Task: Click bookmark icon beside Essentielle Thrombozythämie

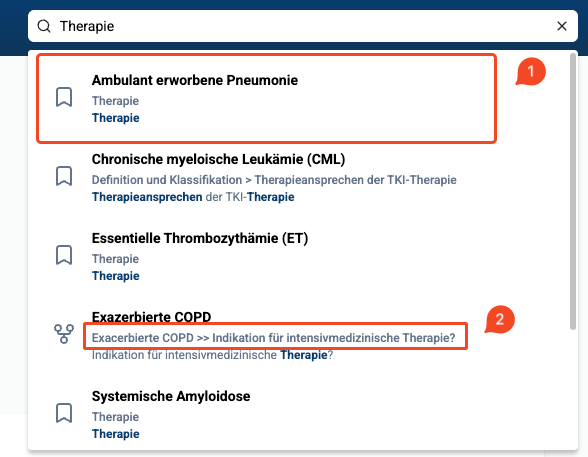Action: coord(64,255)
